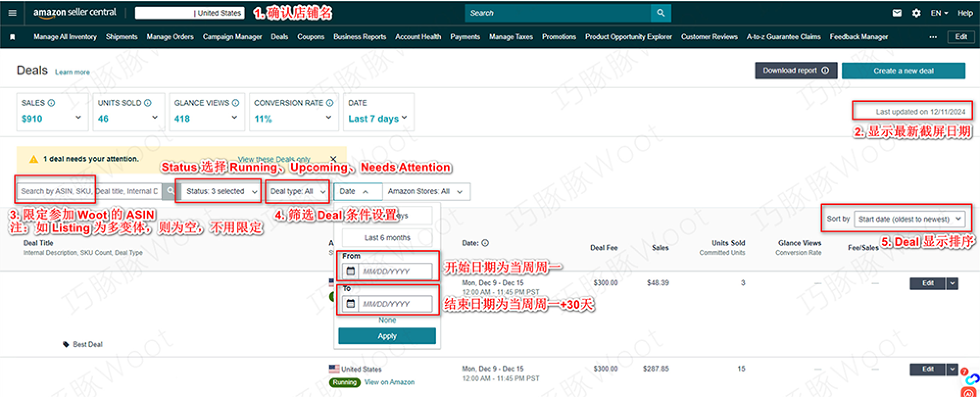Open the messages mail icon
This screenshot has width=980, height=397.
[x=897, y=13]
